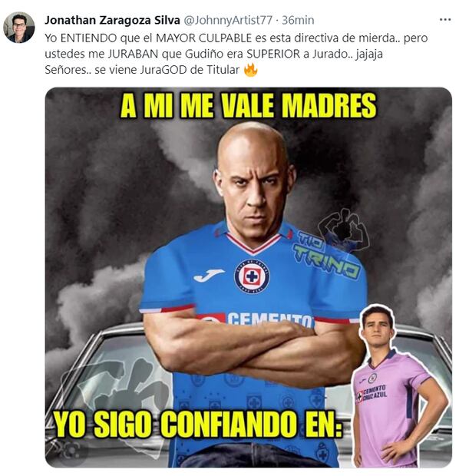Screen dimensions: 459x476
Task: Open the @JohnnyArtist77 handle link
Action: 228,20
